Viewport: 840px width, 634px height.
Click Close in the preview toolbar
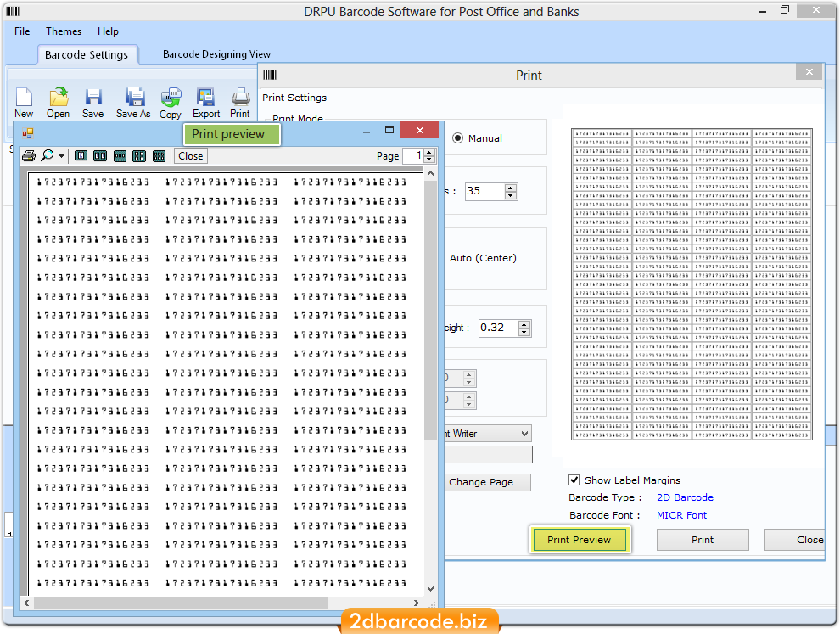[191, 156]
